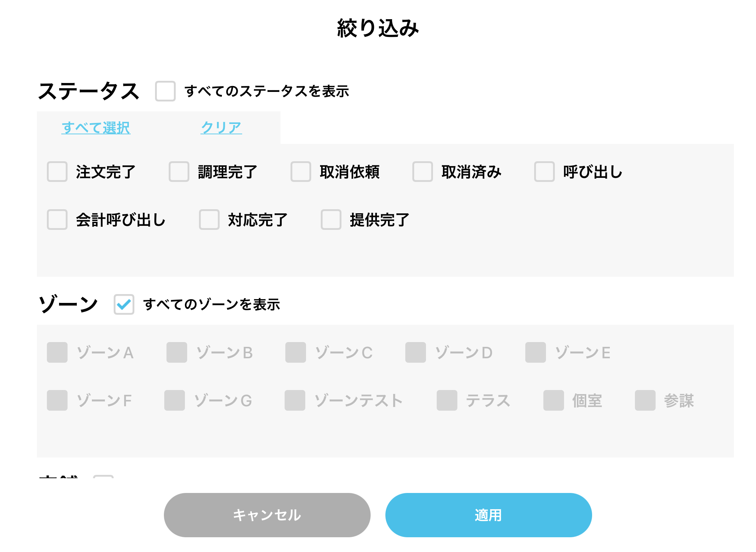Tick the 調理完了 status checkbox
The height and width of the screenshot is (552, 756).
(179, 172)
